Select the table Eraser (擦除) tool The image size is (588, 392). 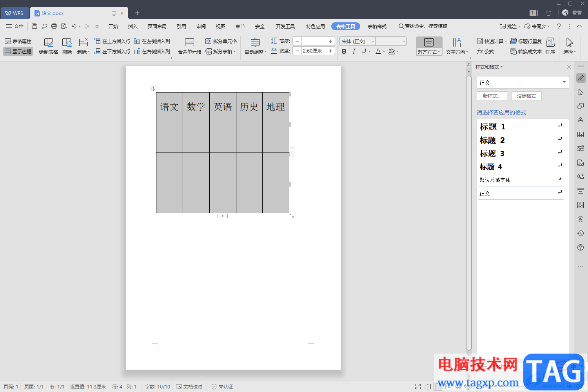(x=67, y=46)
